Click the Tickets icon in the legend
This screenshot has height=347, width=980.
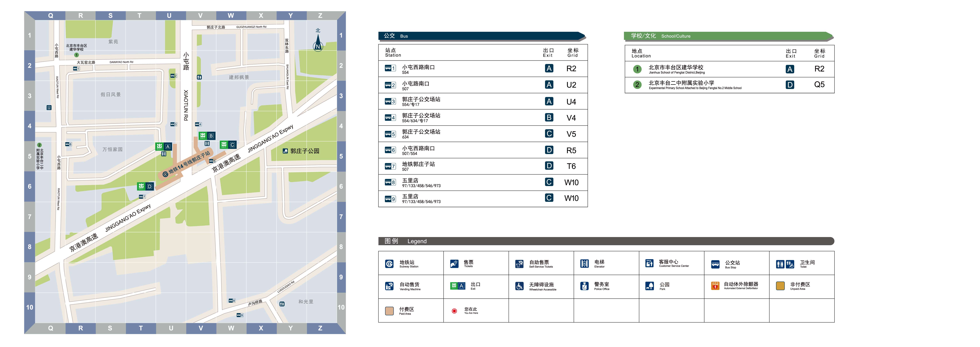(454, 264)
